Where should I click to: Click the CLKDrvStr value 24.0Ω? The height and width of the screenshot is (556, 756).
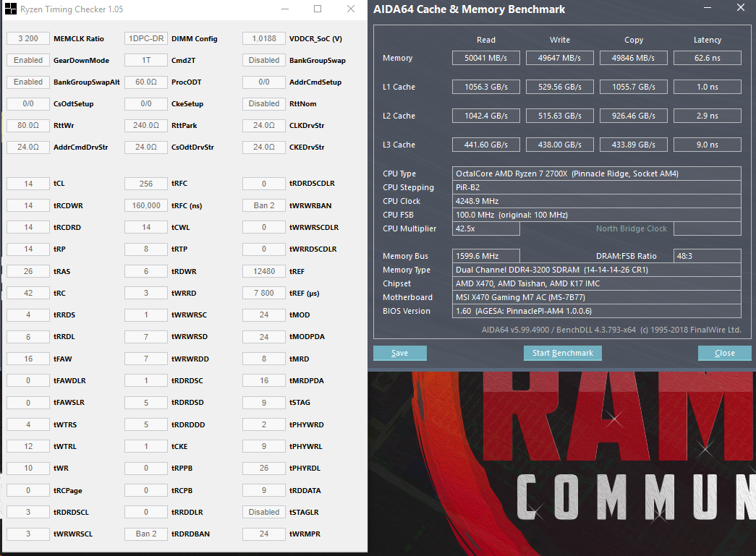coord(264,125)
